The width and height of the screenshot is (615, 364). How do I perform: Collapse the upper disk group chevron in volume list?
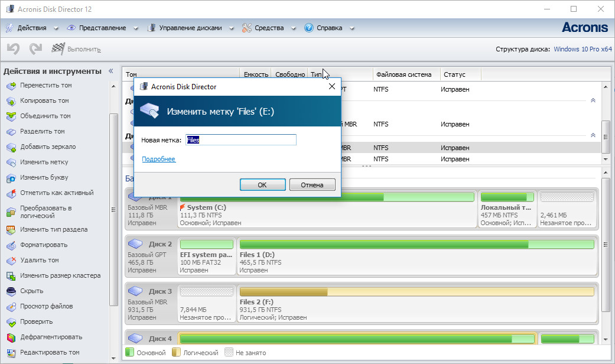(x=593, y=100)
